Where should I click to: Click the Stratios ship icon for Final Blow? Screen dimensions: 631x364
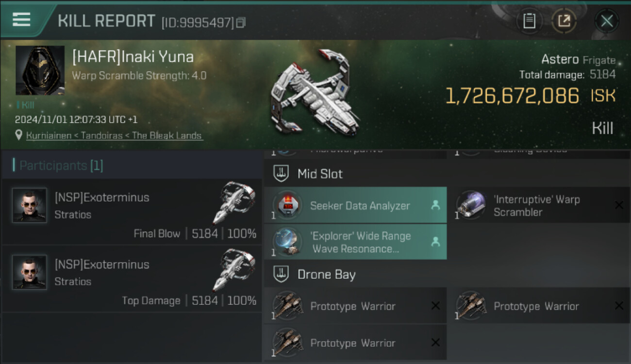point(233,203)
